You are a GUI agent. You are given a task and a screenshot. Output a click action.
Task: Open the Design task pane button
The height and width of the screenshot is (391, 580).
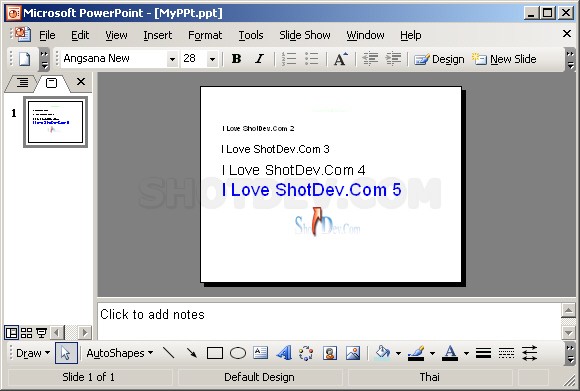pyautogui.click(x=439, y=59)
